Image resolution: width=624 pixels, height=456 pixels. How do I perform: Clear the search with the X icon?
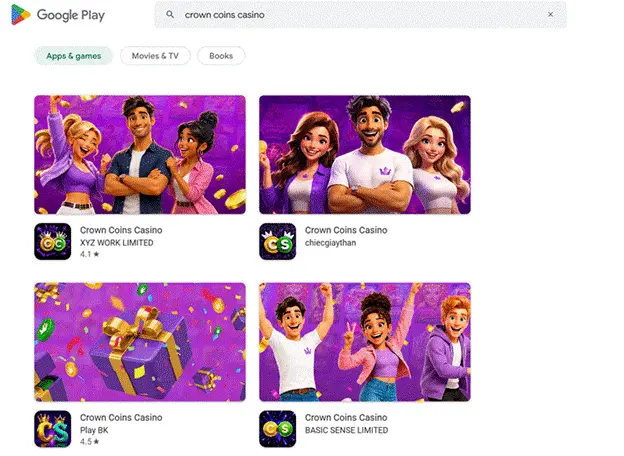click(x=550, y=14)
